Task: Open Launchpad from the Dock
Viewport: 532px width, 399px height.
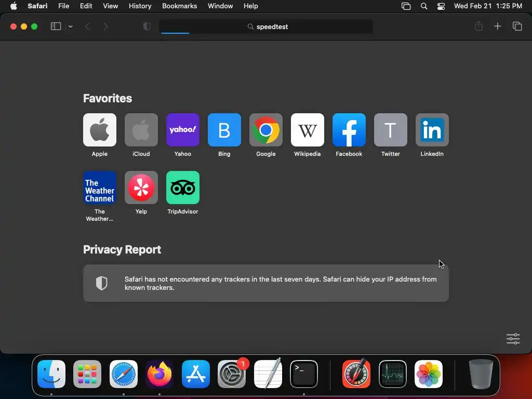Action: [87, 374]
